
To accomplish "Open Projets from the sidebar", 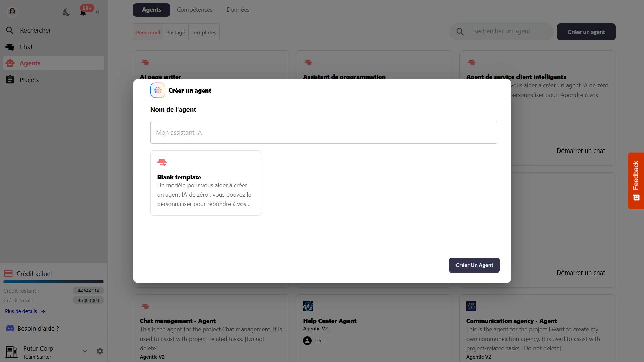I will 29,80.
